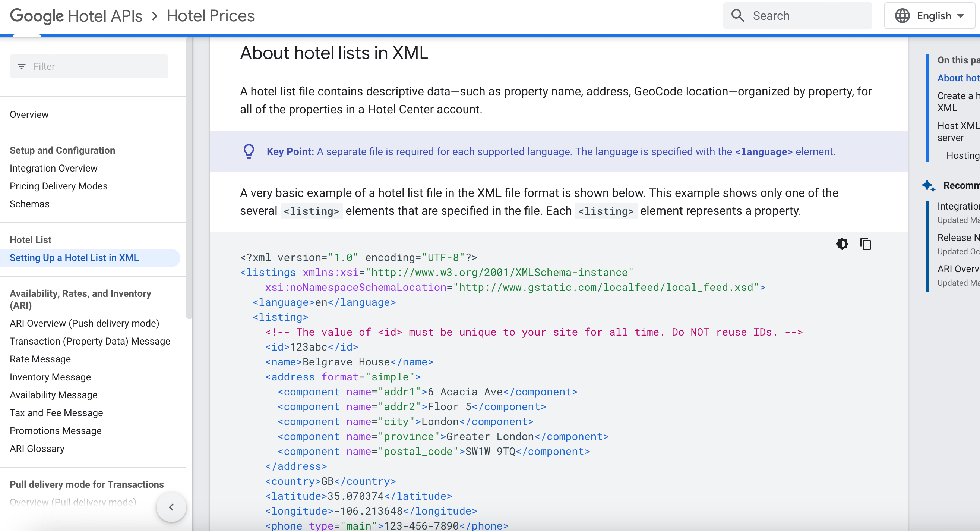Click the <id>123abc</id> code line
980x531 pixels.
[x=312, y=347]
